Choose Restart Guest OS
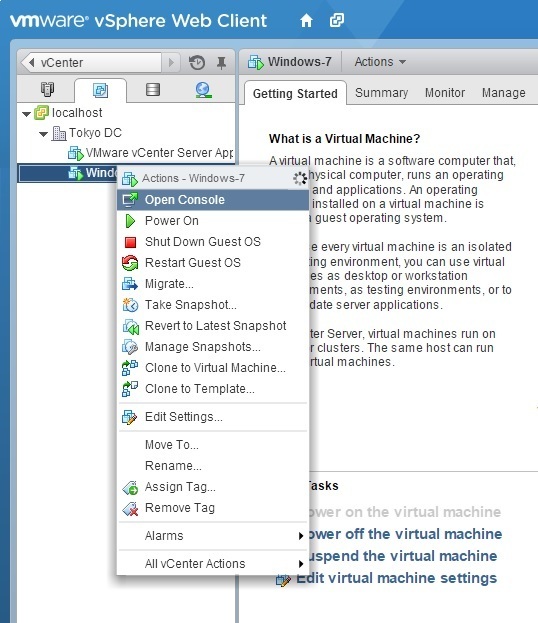This screenshot has height=623, width=538. pyautogui.click(x=213, y=263)
